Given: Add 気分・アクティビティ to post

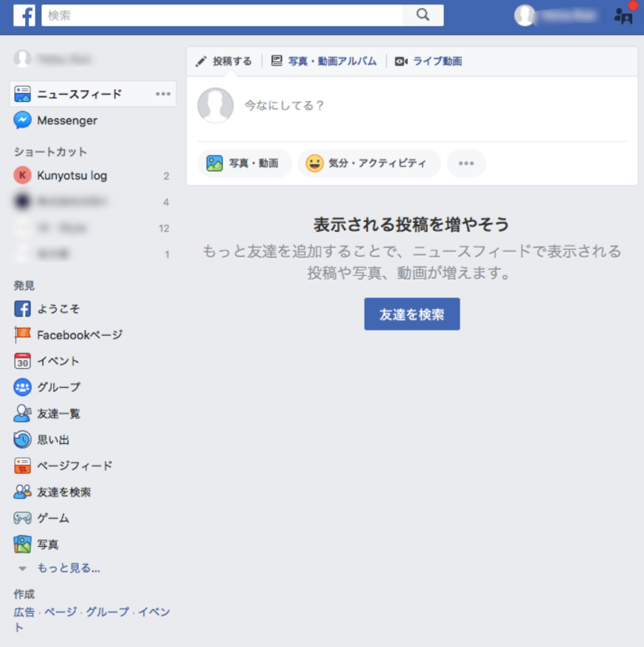Looking at the screenshot, I should pos(369,164).
